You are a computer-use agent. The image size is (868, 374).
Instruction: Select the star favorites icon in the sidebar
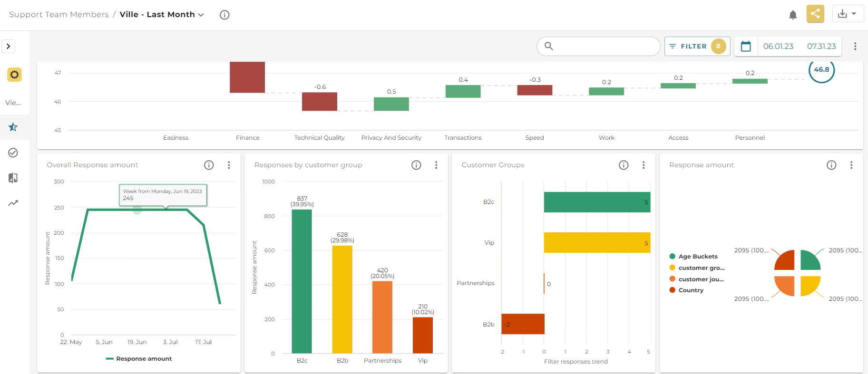13,127
